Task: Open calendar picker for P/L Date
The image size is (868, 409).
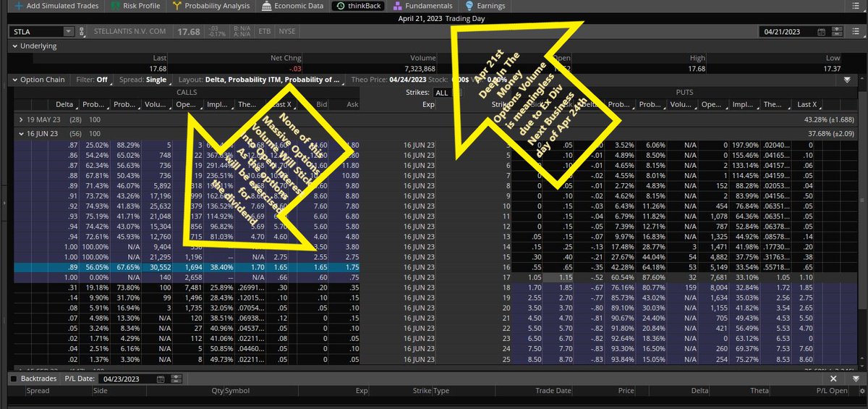Action: coord(161,379)
